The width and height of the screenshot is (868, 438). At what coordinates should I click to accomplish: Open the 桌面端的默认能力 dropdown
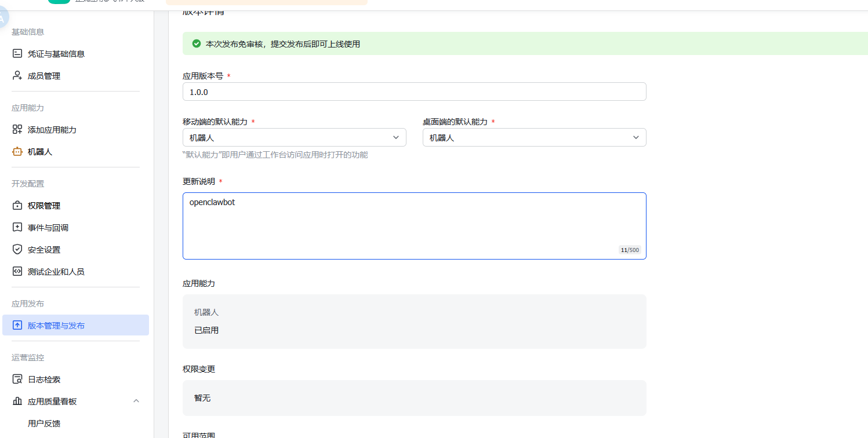point(534,138)
